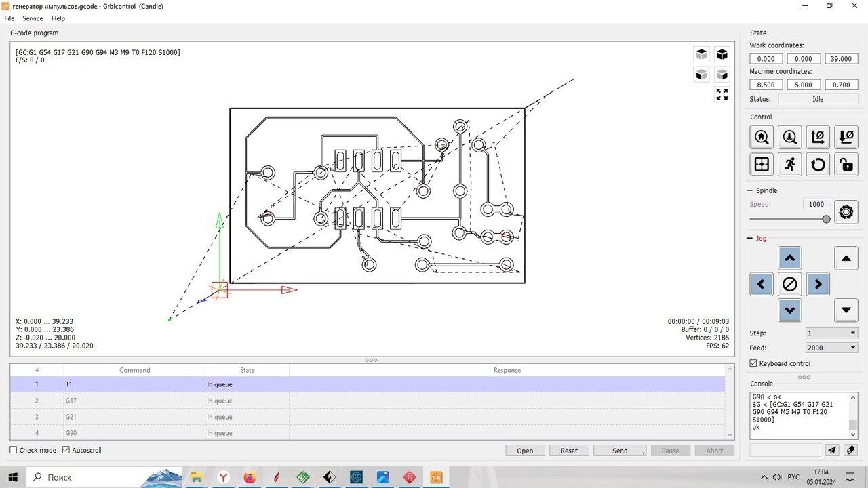This screenshot has height=488, width=868.
Task: Click the Open button to load G-code
Action: (x=525, y=451)
